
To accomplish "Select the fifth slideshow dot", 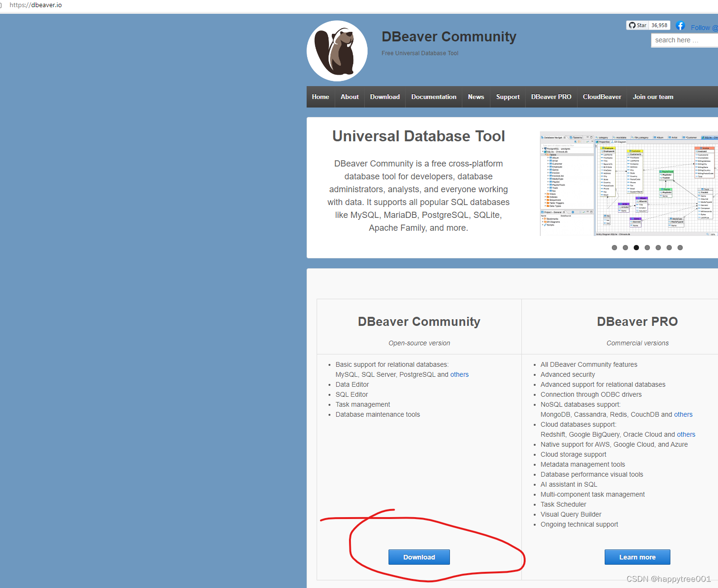I will click(x=658, y=247).
